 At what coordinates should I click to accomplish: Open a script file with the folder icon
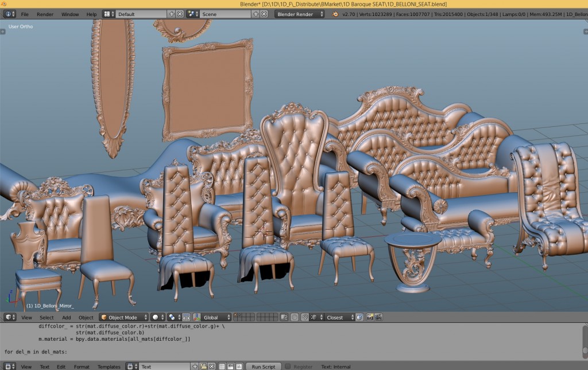tap(204, 366)
